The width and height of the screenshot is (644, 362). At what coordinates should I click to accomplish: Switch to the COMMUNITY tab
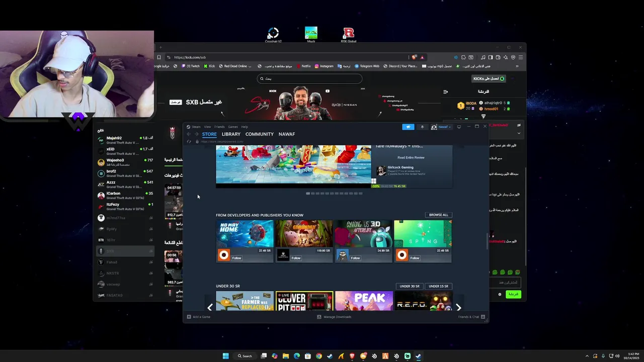pyautogui.click(x=260, y=134)
